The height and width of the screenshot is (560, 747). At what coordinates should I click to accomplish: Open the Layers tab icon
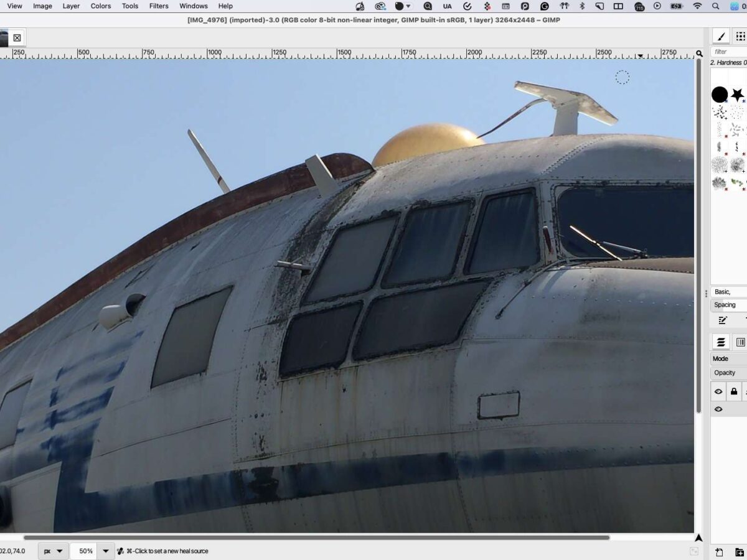click(x=721, y=342)
